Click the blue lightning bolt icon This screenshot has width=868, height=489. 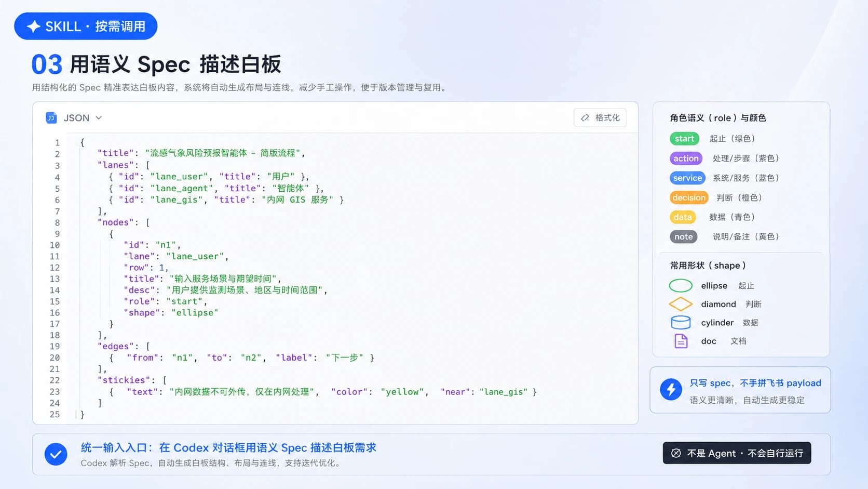pos(671,389)
